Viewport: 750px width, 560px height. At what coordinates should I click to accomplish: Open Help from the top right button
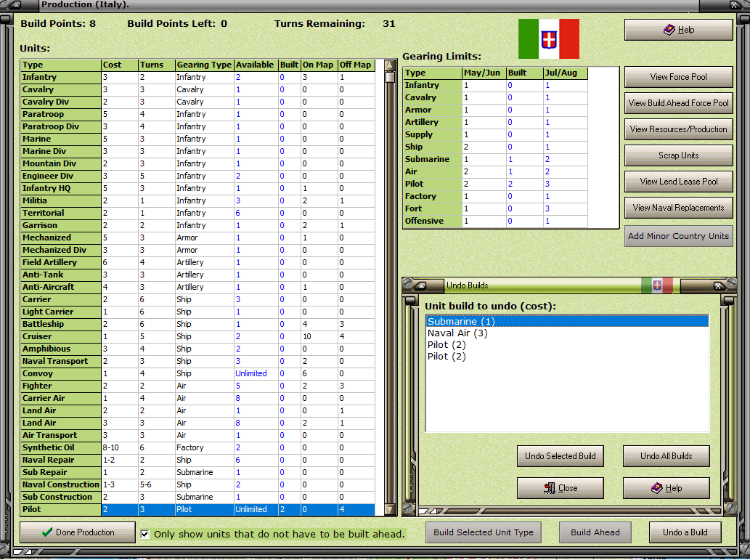678,30
